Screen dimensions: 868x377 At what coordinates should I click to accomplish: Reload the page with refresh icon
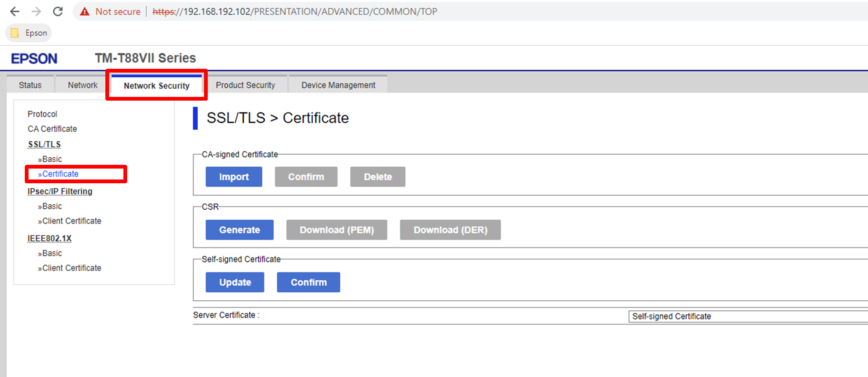[58, 11]
